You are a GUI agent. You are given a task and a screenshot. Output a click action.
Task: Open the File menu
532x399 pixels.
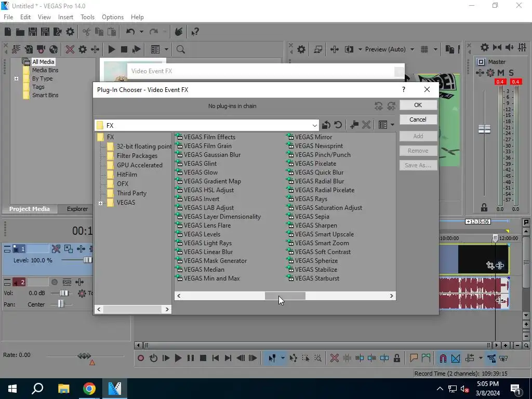pyautogui.click(x=8, y=17)
